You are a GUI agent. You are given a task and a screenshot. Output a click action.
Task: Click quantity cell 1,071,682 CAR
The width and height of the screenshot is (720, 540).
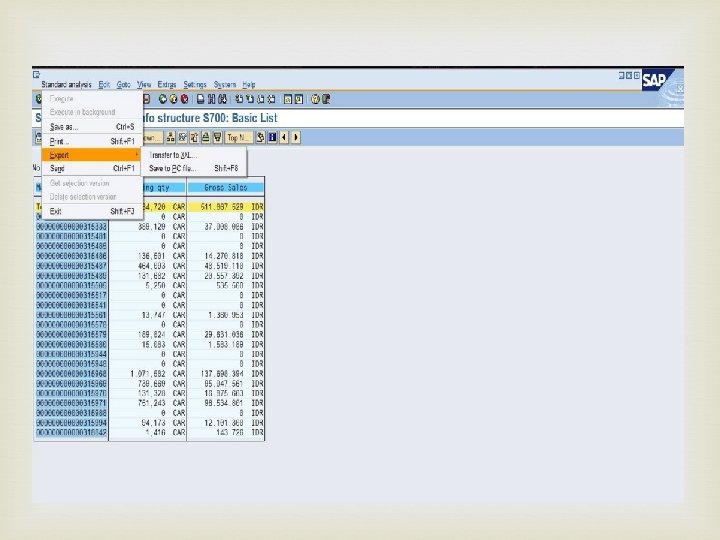coord(147,374)
